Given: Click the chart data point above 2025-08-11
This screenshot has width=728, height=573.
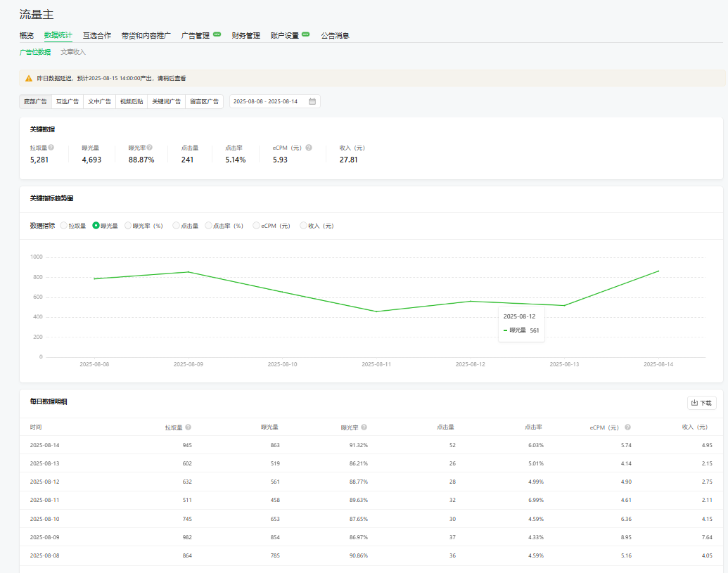Looking at the screenshot, I should coord(376,311).
